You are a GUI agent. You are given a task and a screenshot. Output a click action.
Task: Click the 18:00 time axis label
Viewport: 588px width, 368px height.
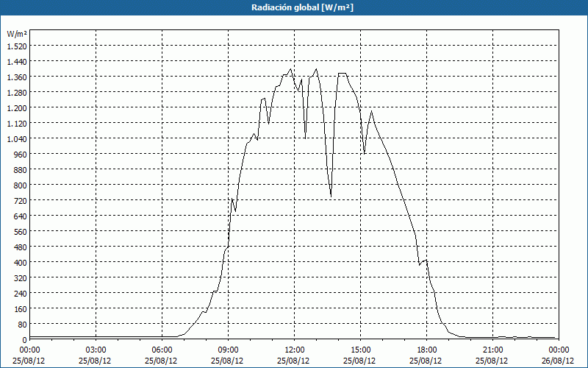426,350
